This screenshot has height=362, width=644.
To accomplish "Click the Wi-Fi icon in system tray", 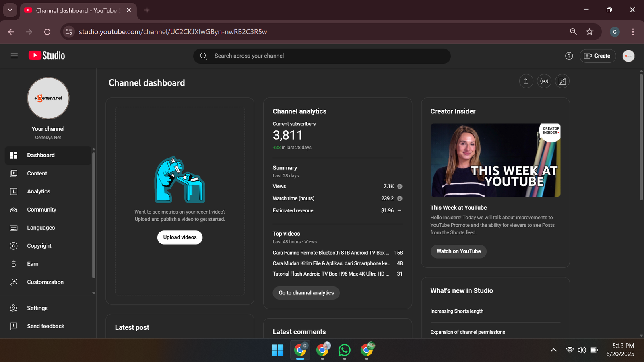I will [570, 350].
